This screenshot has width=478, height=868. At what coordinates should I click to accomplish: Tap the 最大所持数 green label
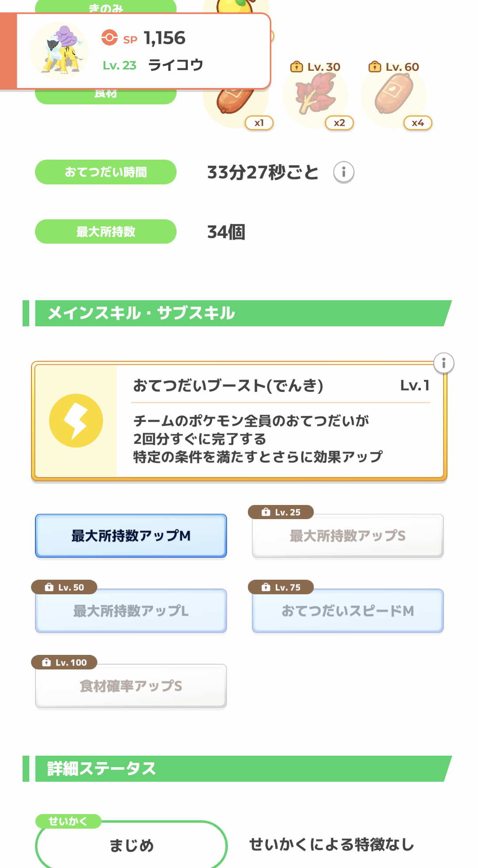point(106,232)
